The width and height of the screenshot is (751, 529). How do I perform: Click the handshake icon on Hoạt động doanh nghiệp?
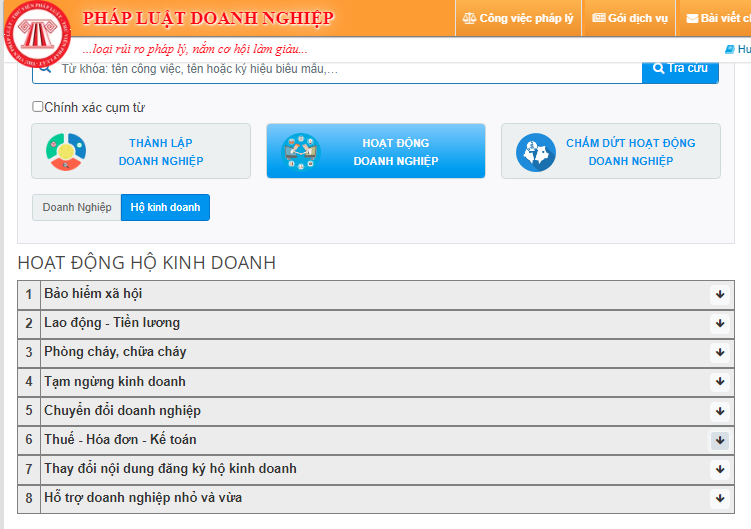pyautogui.click(x=301, y=151)
